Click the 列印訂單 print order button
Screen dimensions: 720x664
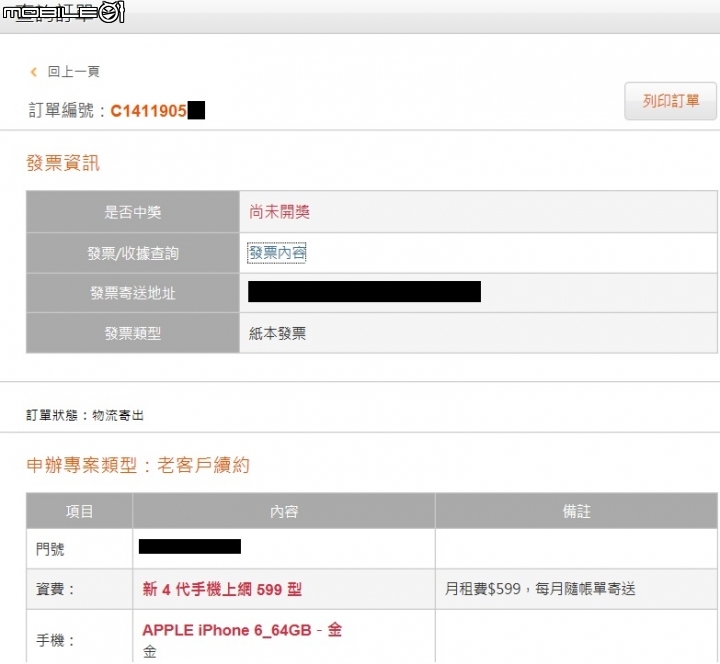670,101
